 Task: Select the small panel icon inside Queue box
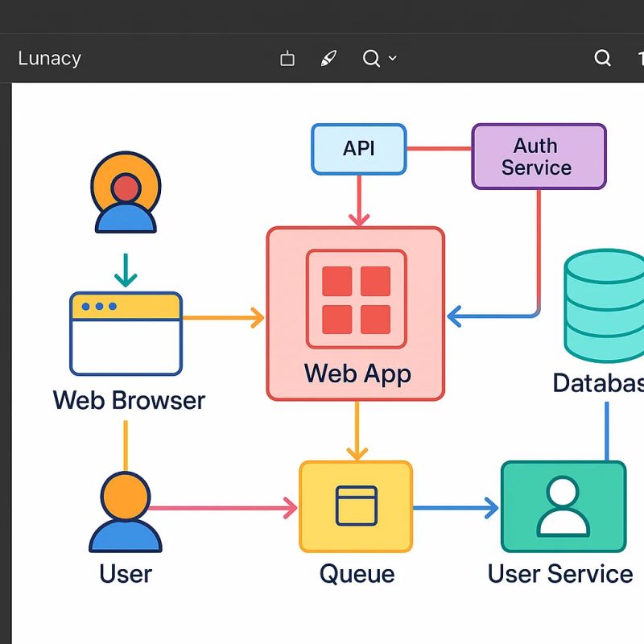tap(357, 506)
